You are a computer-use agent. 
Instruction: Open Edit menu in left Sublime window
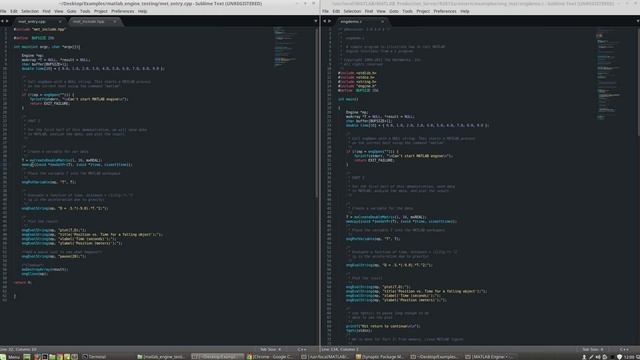coord(14,11)
